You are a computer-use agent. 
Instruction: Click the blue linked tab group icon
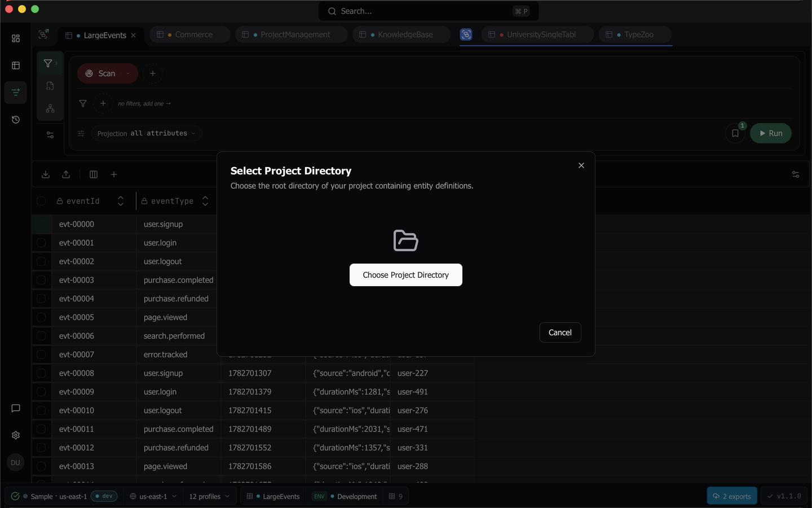pos(466,34)
